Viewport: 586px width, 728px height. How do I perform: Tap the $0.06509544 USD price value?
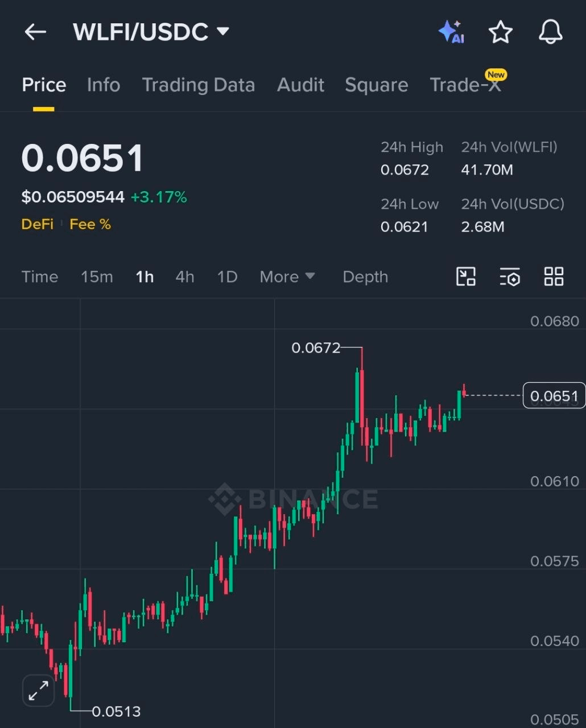73,197
